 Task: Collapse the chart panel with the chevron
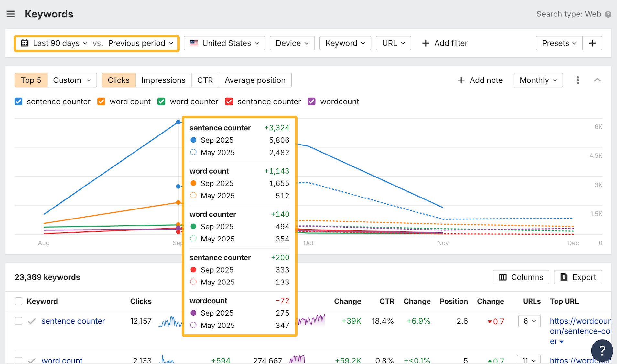(x=597, y=80)
